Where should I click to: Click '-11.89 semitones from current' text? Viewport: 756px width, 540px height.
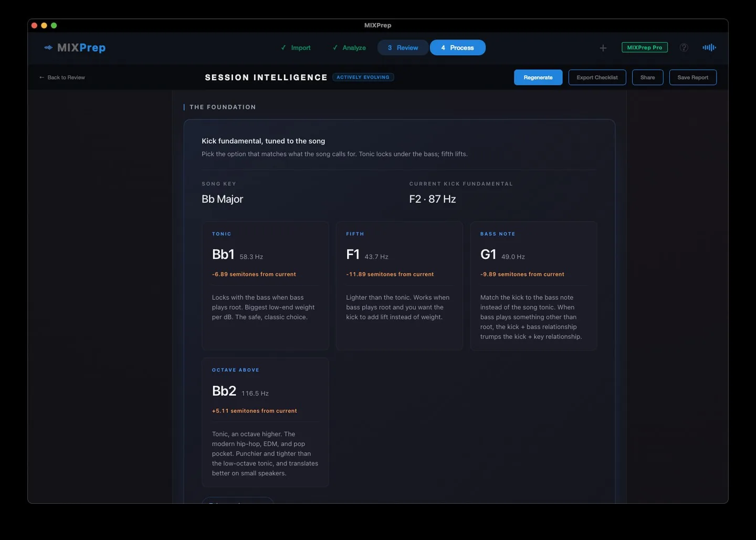tap(390, 274)
